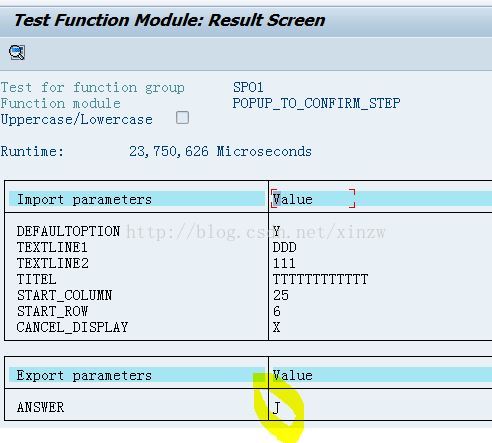Select the Value header in Import parameters
This screenshot has width=492, height=443.
tap(293, 199)
